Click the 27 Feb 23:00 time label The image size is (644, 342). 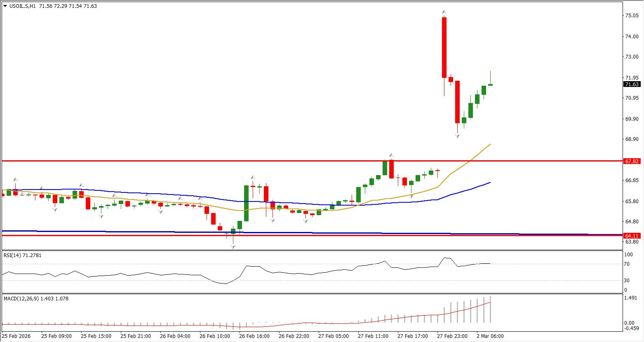[452, 336]
